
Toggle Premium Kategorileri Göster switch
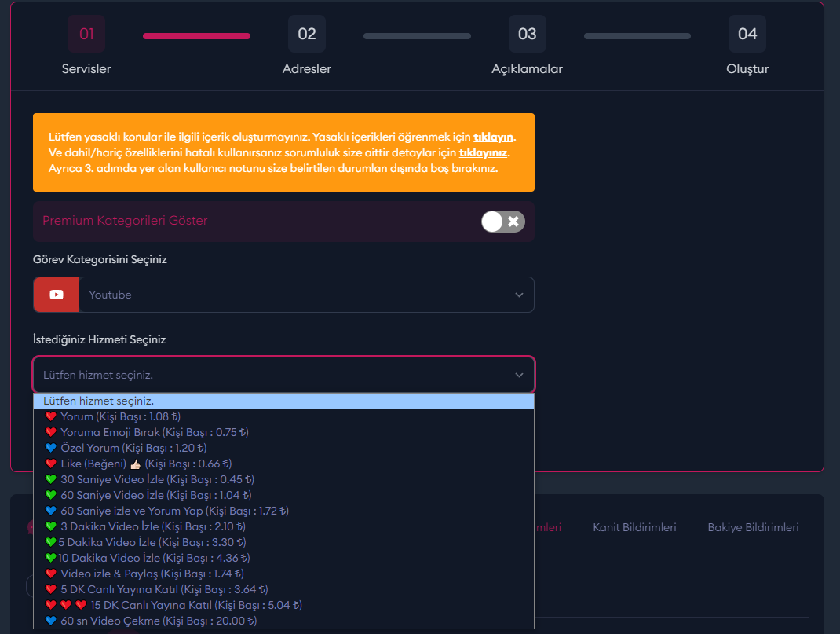coord(502,222)
